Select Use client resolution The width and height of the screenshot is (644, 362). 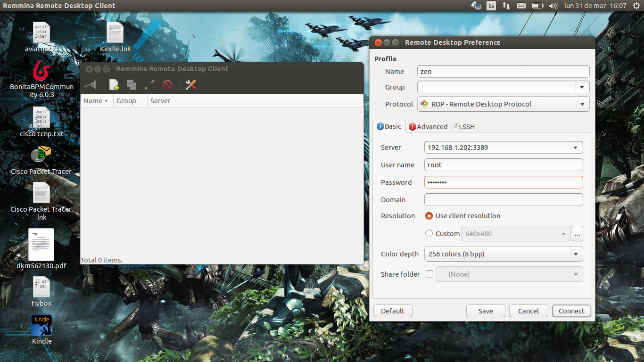pyautogui.click(x=429, y=215)
